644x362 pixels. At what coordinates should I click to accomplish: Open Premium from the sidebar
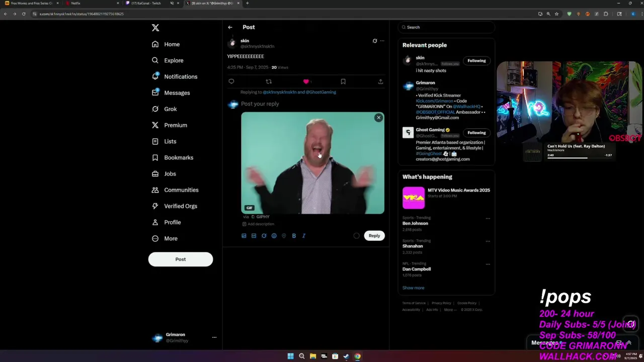coord(170,125)
